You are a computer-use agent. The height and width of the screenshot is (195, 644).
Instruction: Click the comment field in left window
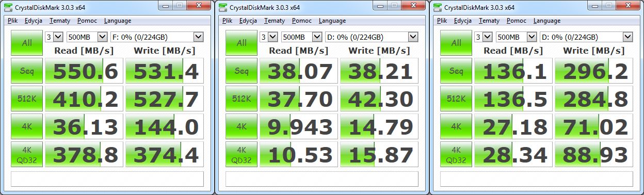(x=107, y=179)
